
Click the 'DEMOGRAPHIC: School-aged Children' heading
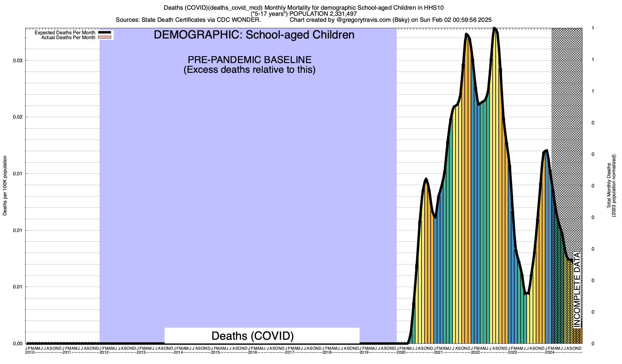(x=254, y=35)
